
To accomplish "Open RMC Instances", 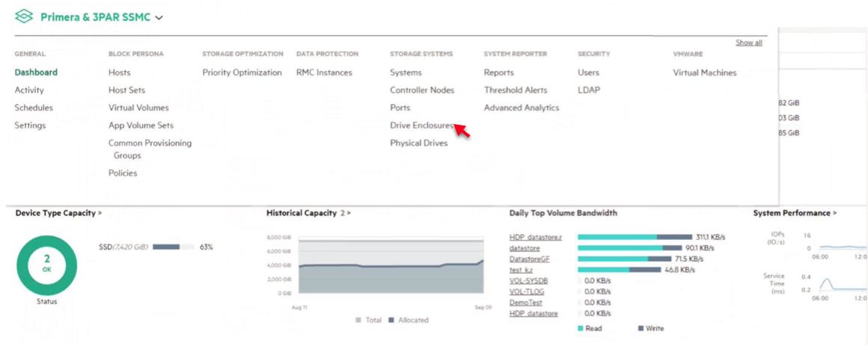I will (x=325, y=72).
